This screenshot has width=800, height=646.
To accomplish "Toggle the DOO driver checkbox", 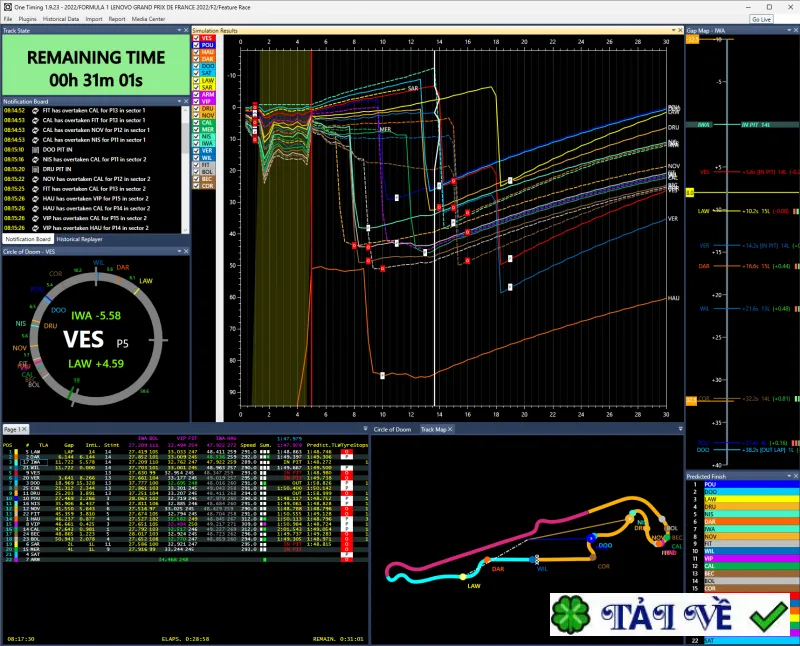I will click(x=196, y=66).
